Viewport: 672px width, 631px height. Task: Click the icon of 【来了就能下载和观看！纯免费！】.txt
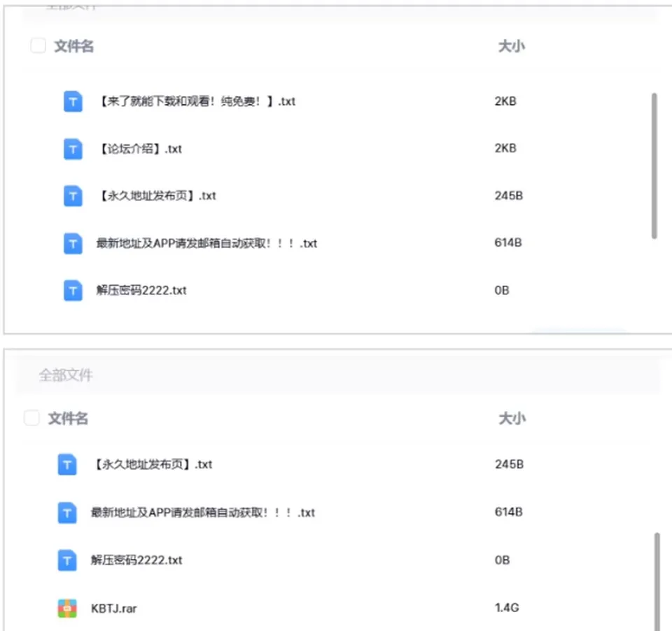pyautogui.click(x=73, y=102)
